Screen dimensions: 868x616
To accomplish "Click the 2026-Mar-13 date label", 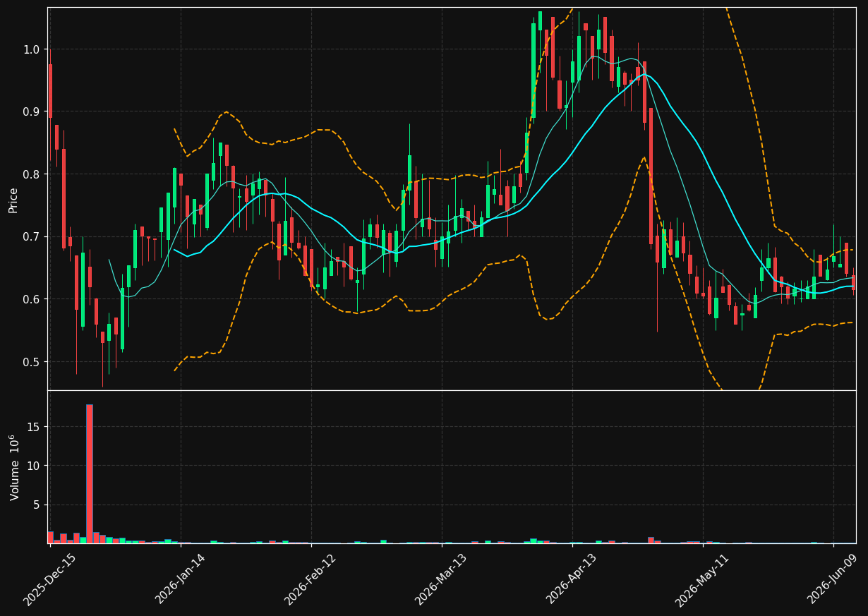I will [441, 580].
